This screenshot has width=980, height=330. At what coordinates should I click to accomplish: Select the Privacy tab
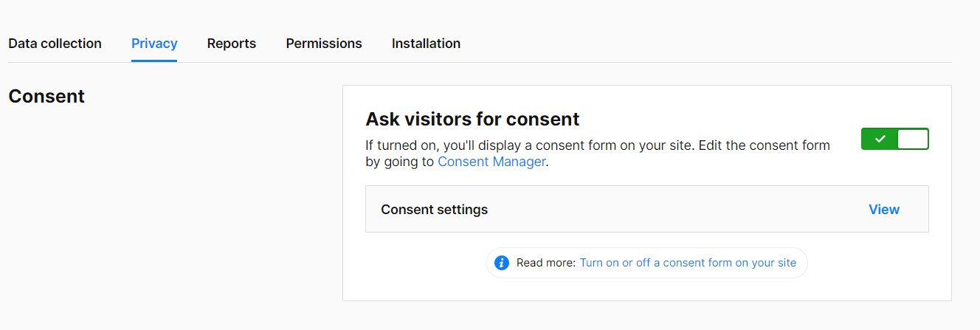[154, 44]
